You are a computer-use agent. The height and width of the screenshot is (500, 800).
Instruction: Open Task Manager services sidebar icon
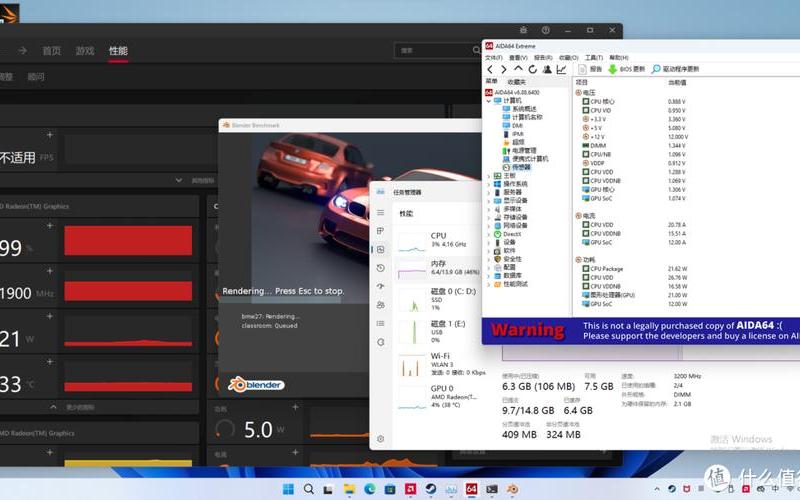(x=381, y=342)
